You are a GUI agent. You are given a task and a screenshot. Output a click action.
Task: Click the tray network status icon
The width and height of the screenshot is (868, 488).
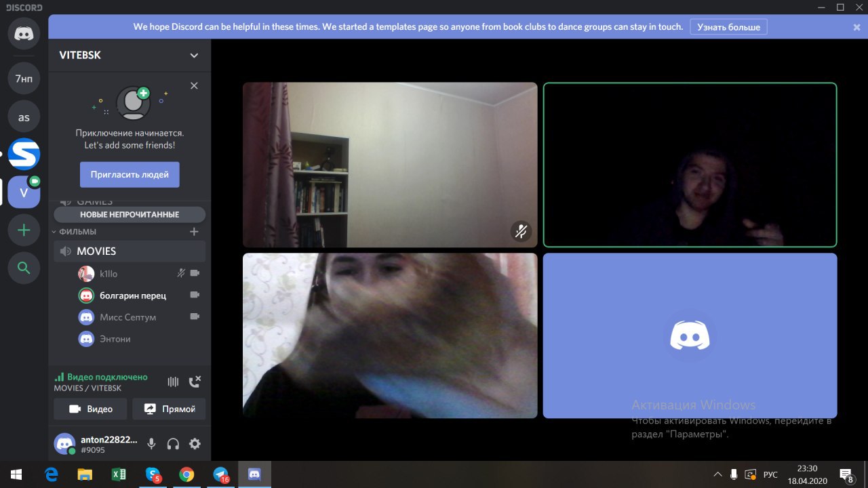751,474
